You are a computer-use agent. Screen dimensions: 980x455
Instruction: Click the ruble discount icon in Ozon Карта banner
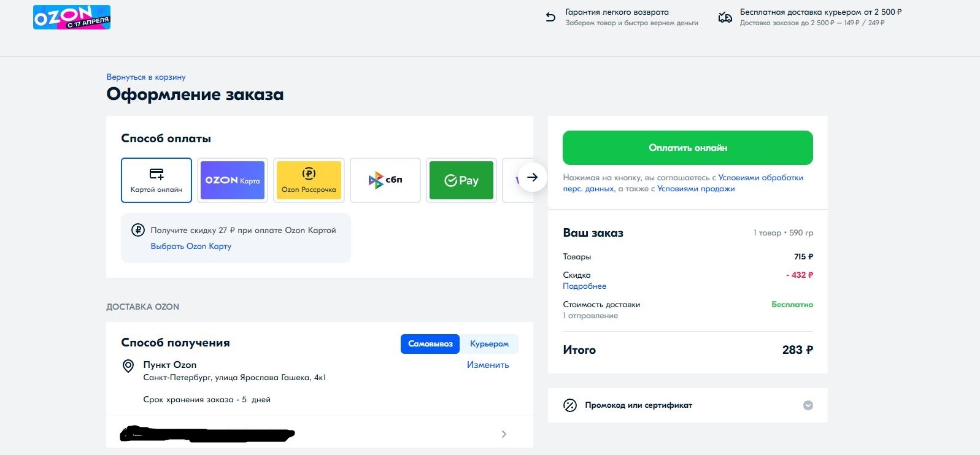pos(138,231)
